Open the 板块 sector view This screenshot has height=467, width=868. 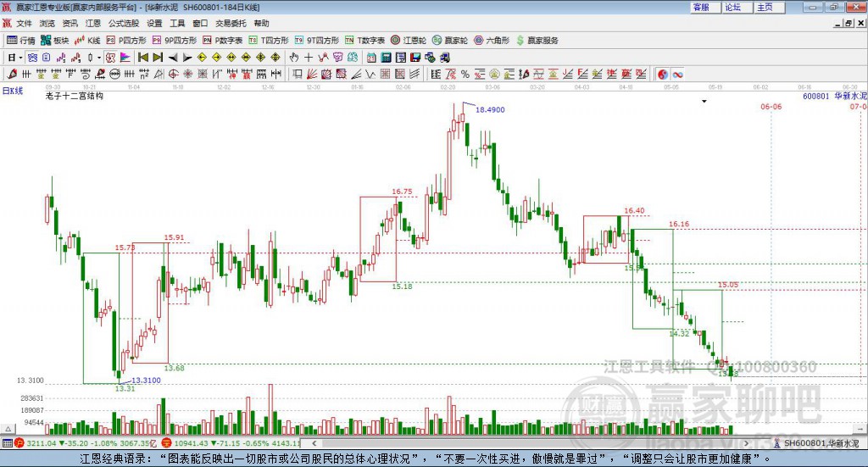[x=55, y=41]
